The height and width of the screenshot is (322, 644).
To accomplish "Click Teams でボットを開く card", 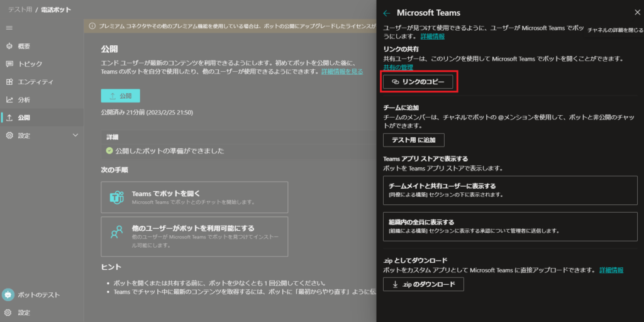I will (194, 197).
